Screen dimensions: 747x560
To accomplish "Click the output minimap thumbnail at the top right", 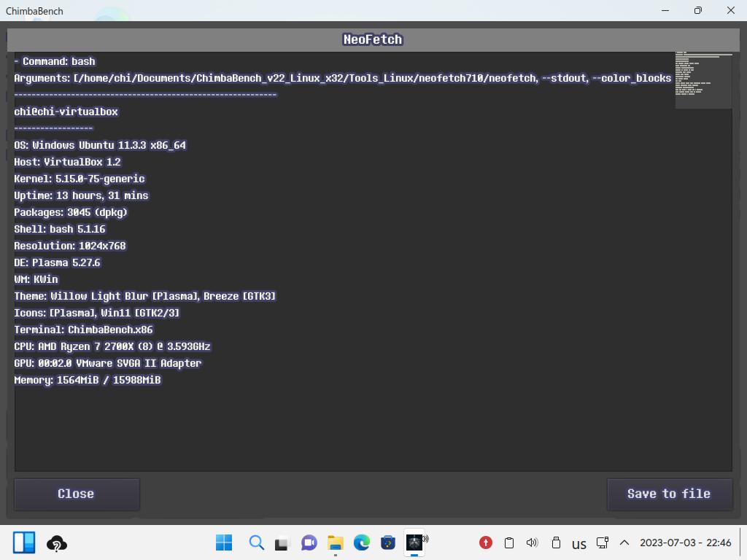I will [704, 80].
